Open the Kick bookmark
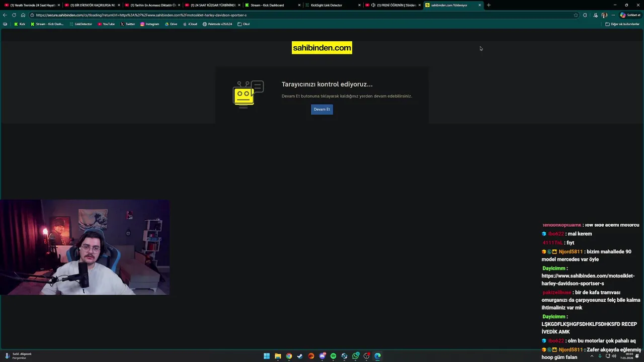 point(20,24)
